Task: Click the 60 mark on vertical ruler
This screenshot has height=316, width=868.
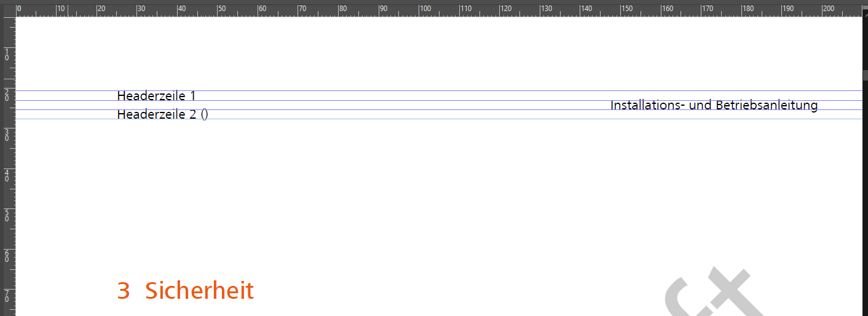Action: 7,256
